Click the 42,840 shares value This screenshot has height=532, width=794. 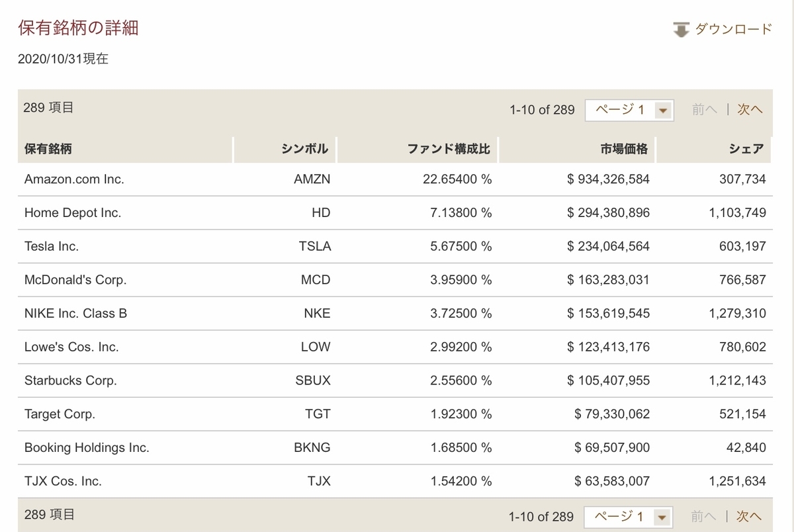(746, 448)
